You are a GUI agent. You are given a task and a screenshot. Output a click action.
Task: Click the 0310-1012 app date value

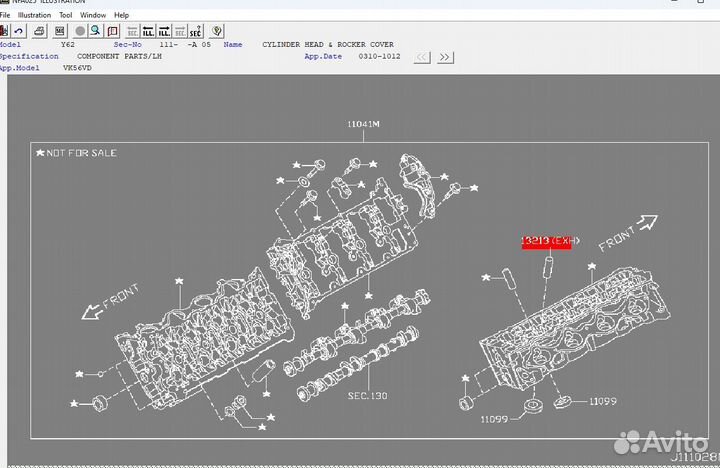coord(379,56)
